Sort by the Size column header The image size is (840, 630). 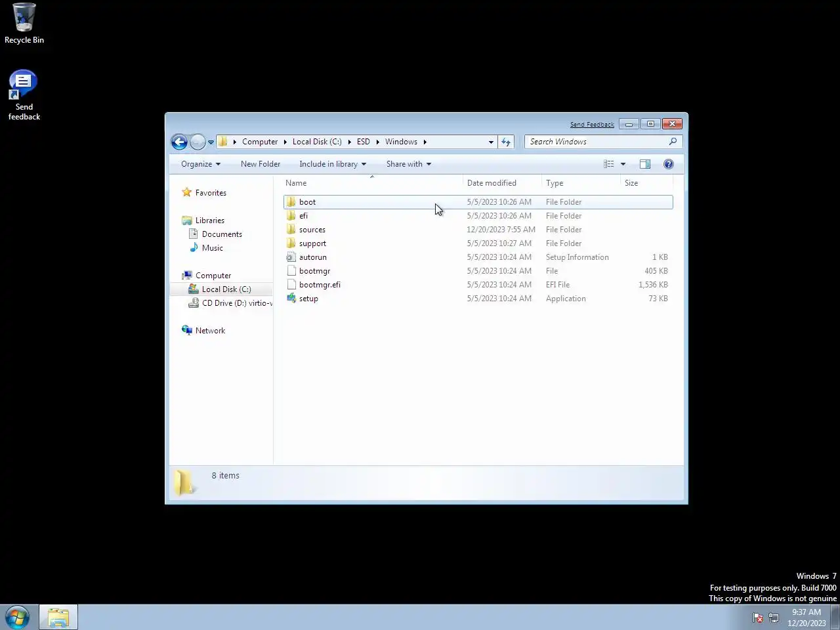click(646, 183)
